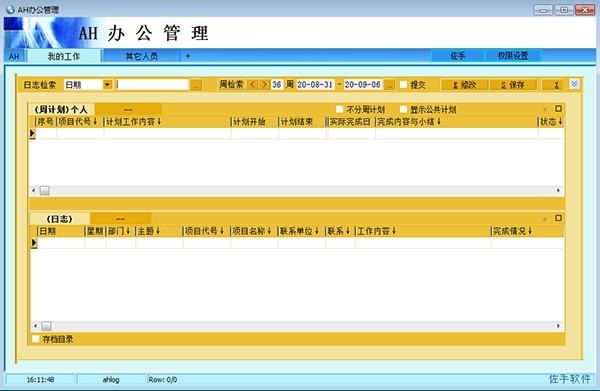
Task: Add a new tab with the plus button
Action: click(x=188, y=56)
